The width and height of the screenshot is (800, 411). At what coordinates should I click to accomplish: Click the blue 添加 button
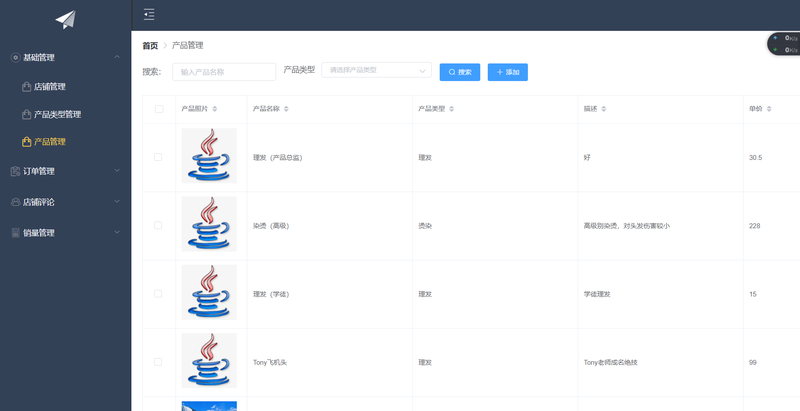[508, 72]
